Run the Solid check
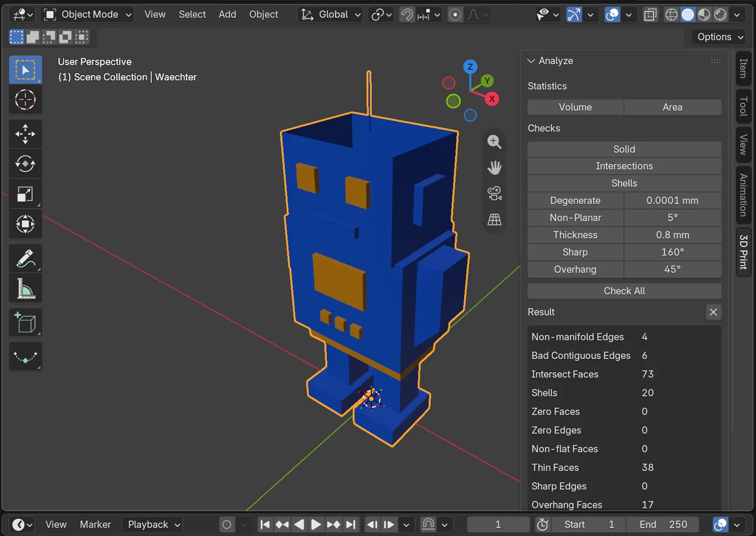The height and width of the screenshot is (536, 756). (x=624, y=150)
